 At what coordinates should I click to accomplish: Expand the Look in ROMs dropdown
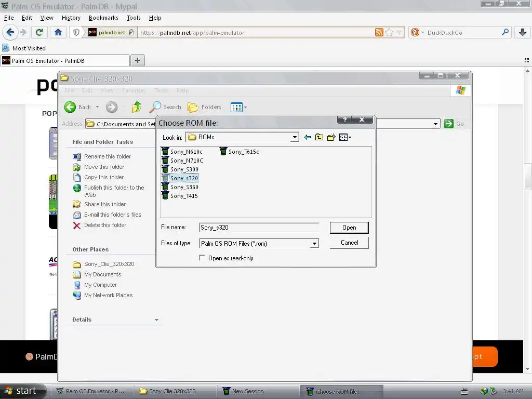[x=295, y=137]
